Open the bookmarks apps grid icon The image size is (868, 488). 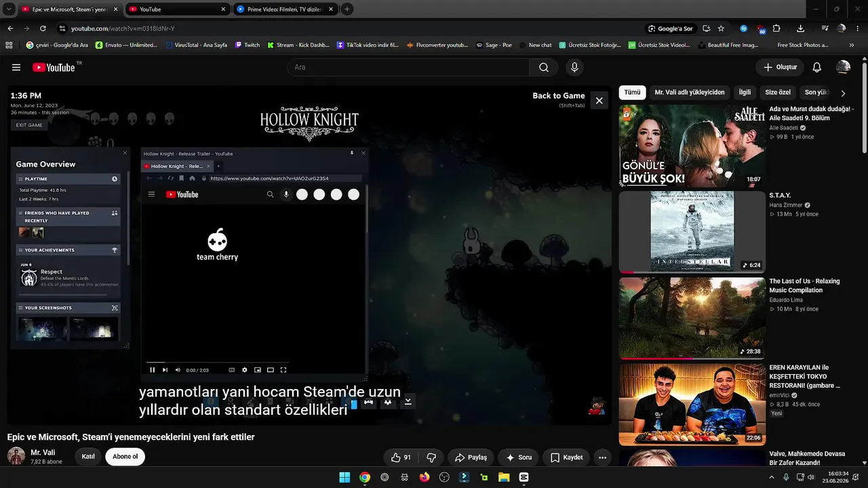9,45
